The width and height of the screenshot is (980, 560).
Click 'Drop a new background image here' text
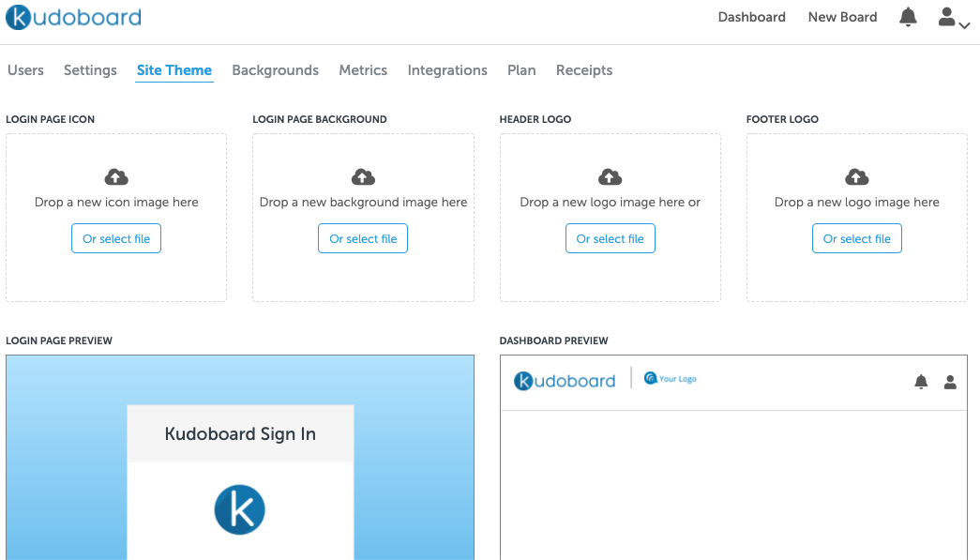[x=363, y=202]
